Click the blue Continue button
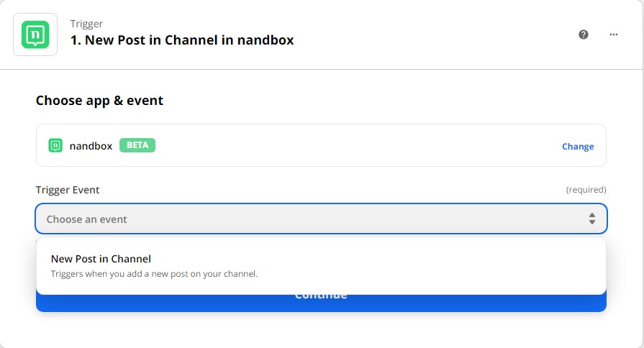644x348 pixels. [x=321, y=303]
